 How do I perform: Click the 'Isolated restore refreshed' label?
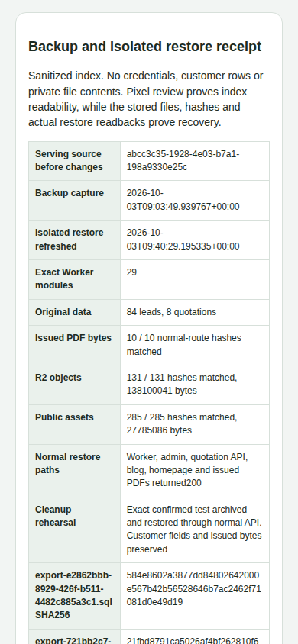69,240
